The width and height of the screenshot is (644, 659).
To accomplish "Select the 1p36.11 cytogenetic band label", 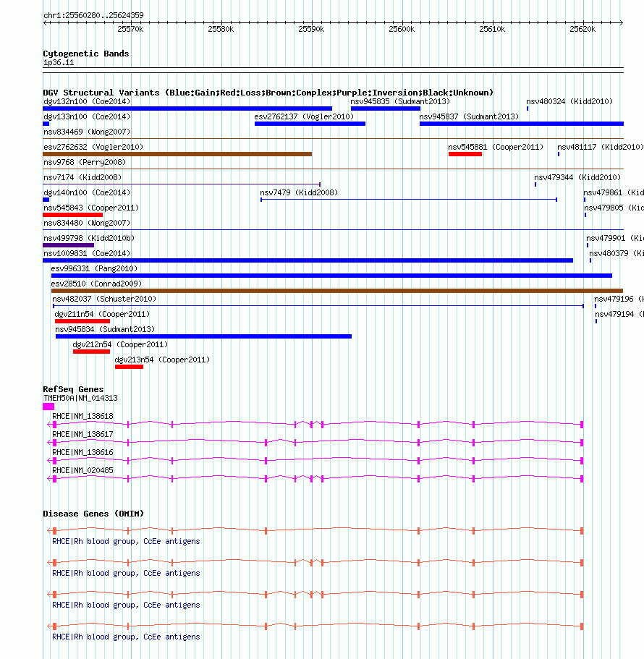I will [59, 62].
